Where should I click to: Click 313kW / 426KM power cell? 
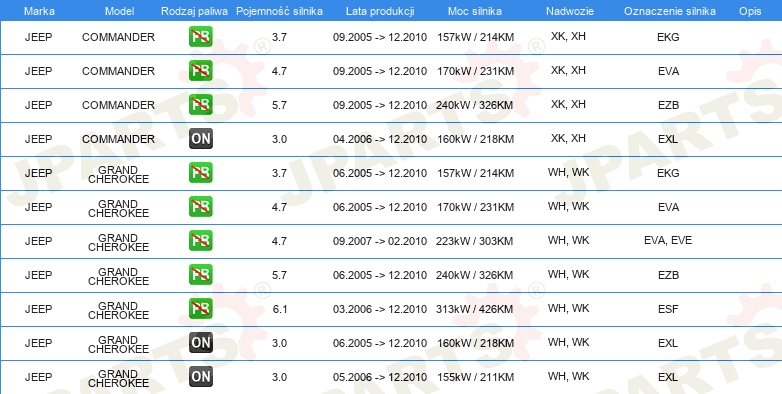coord(475,309)
